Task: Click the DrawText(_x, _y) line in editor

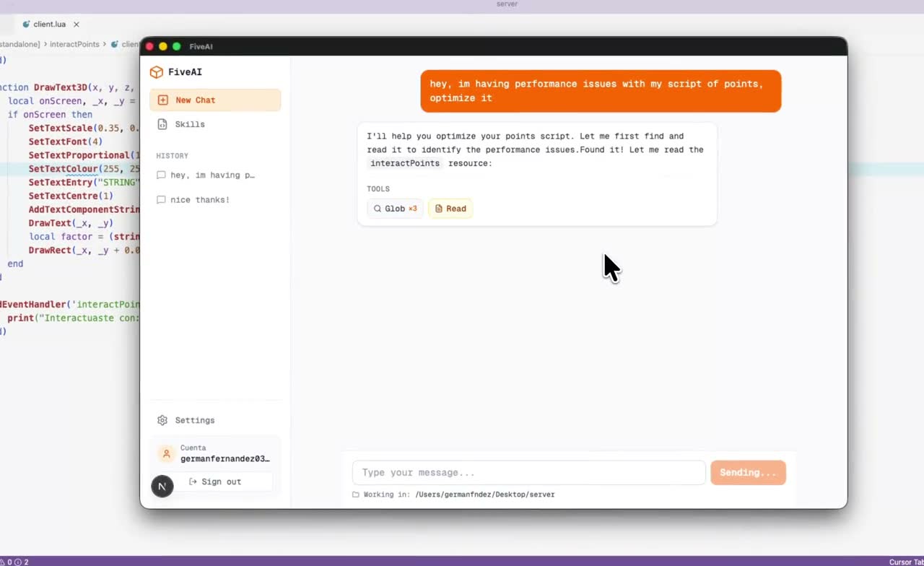Action: tap(71, 223)
